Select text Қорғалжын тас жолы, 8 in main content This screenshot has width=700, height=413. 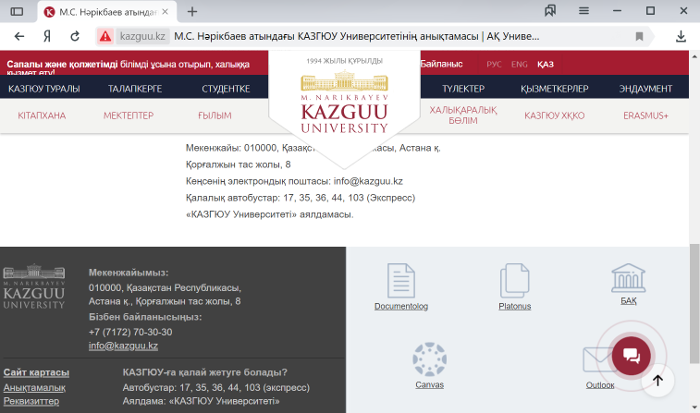tap(238, 164)
